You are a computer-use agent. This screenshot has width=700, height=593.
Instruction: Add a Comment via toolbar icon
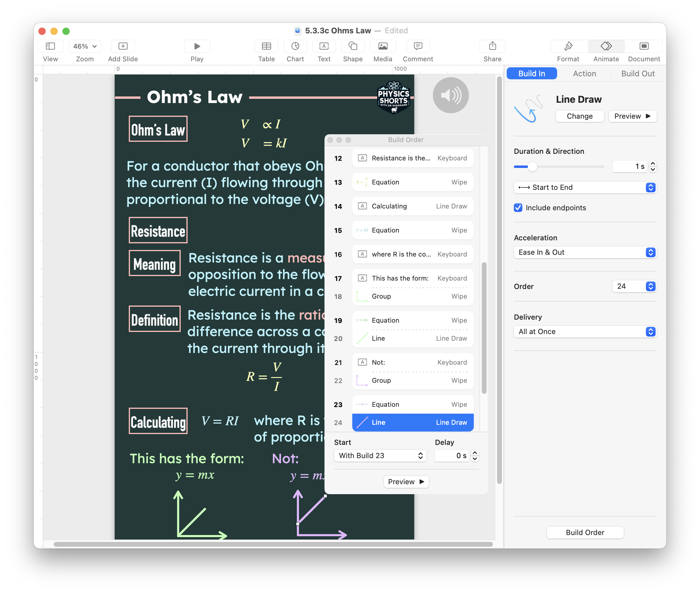418,46
